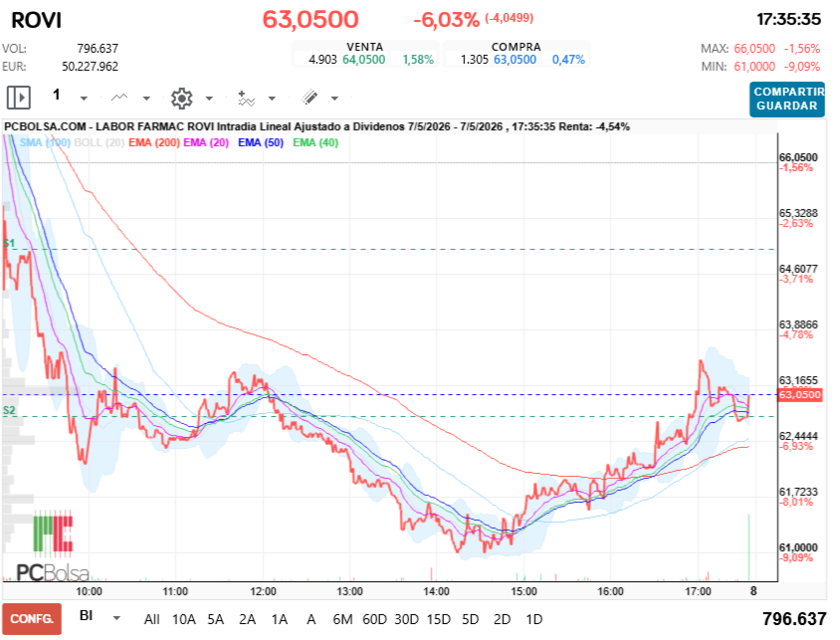
Task: Toggle the EMA (200) indicator legend
Action: pos(154,142)
